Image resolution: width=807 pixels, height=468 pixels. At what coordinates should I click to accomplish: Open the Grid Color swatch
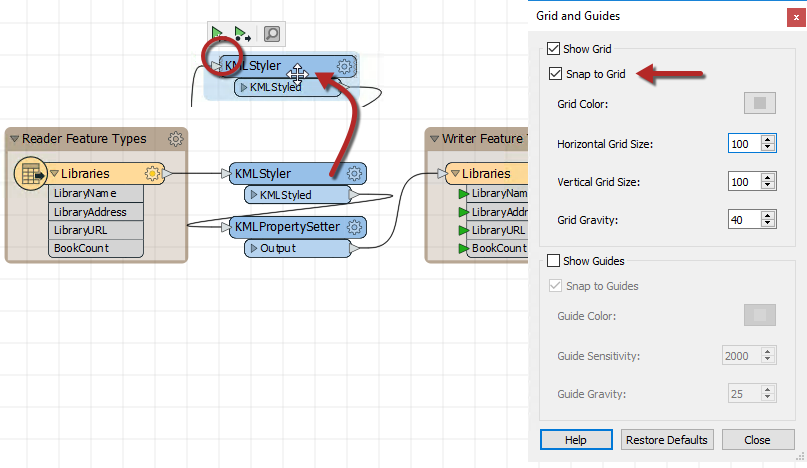759,103
